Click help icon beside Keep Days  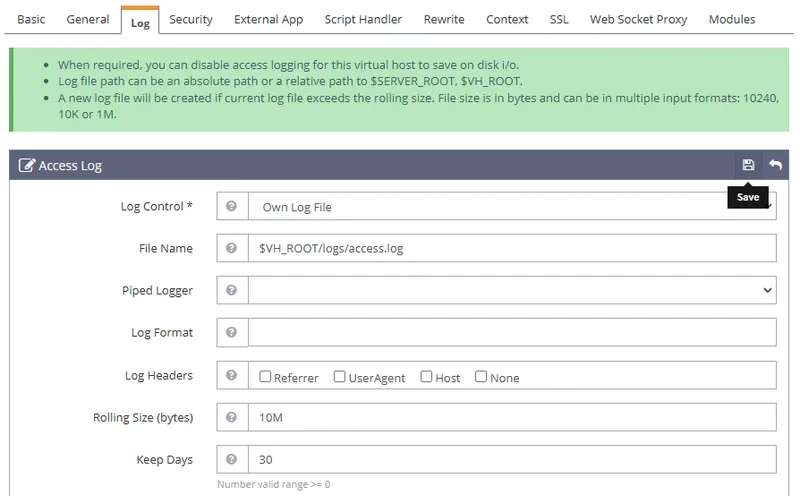point(232,460)
